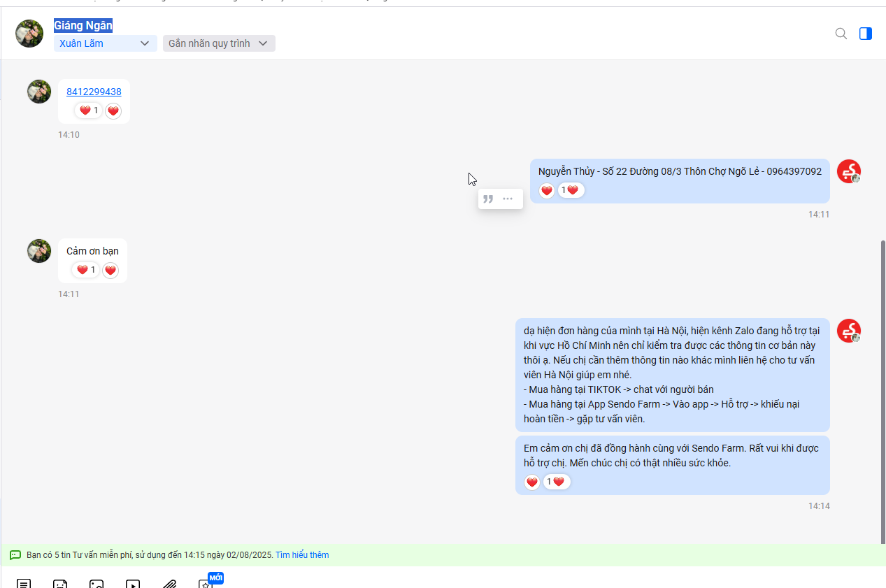Click the free consultation message icon in green banner
This screenshot has height=588, width=886.
coord(15,555)
